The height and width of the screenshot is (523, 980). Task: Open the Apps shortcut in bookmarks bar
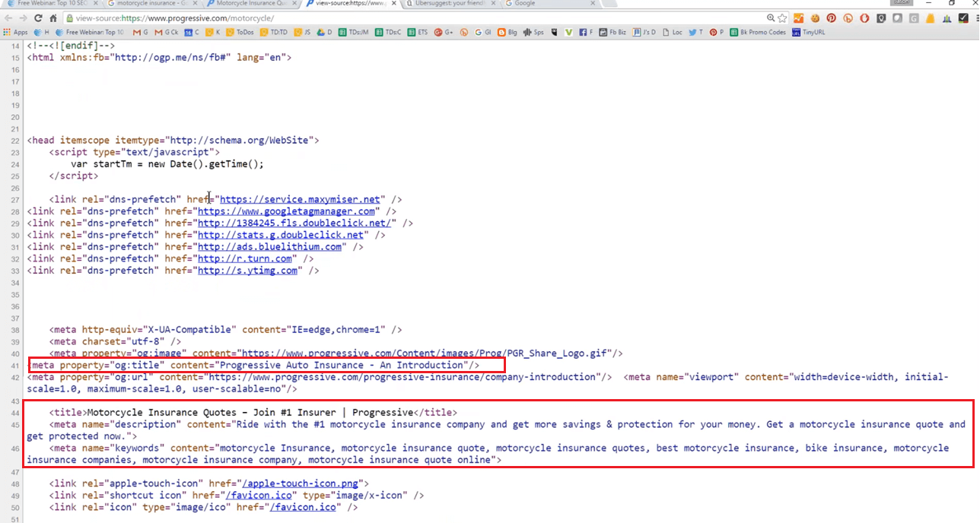pyautogui.click(x=15, y=33)
